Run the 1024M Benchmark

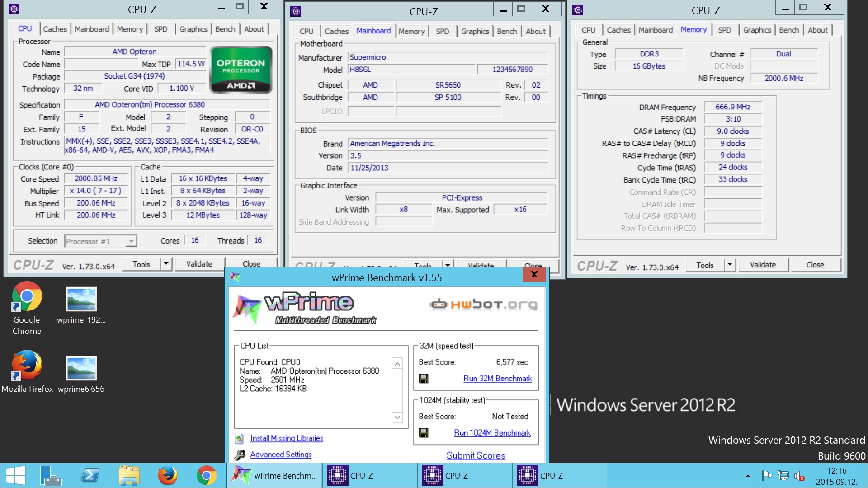pos(492,433)
